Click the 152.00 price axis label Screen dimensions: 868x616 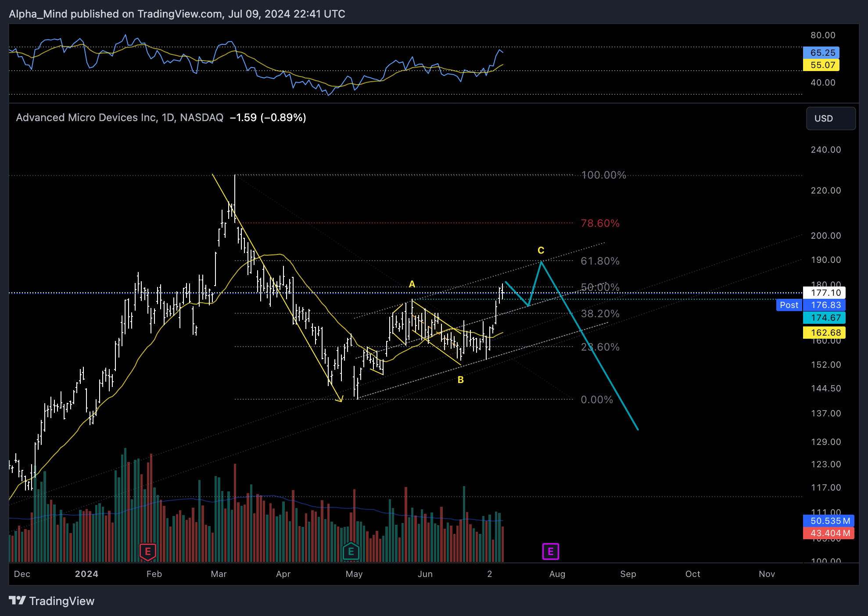click(826, 365)
